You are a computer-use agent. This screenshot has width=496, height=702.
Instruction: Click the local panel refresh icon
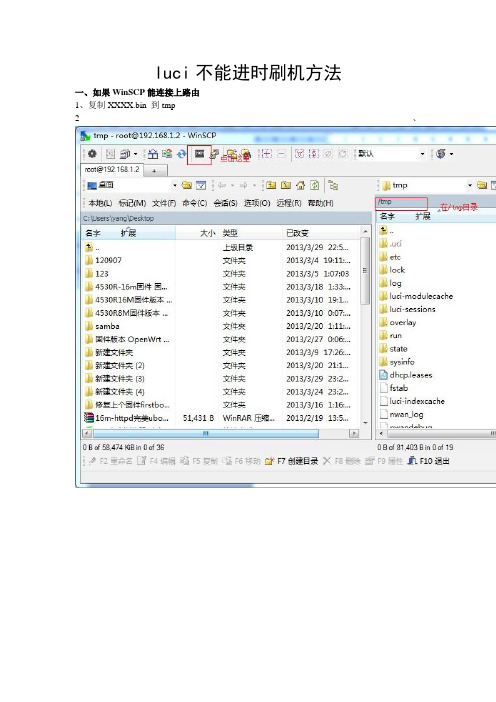315,185
